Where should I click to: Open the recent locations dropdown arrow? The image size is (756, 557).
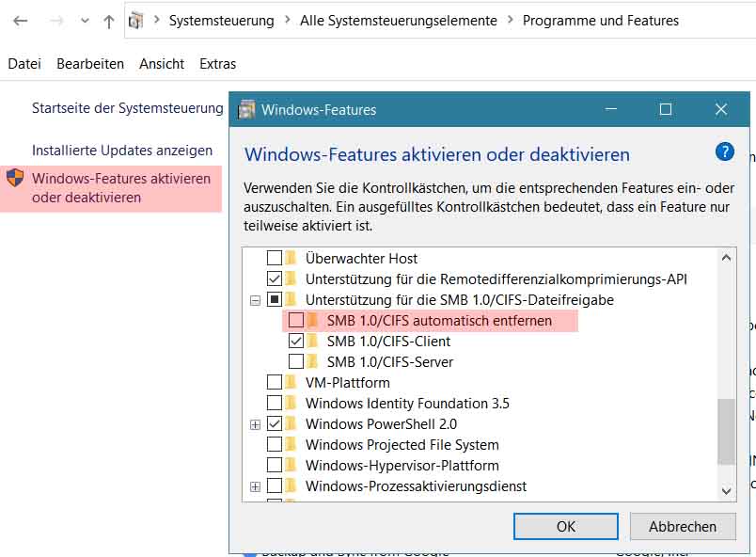85,21
